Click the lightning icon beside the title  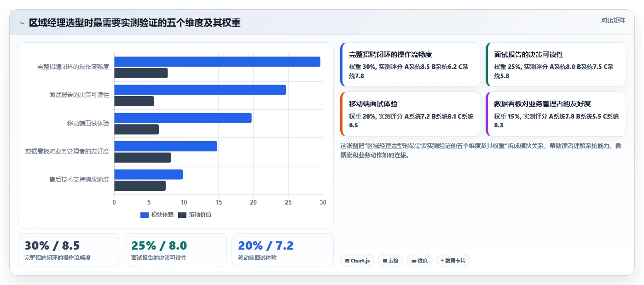[22, 23]
